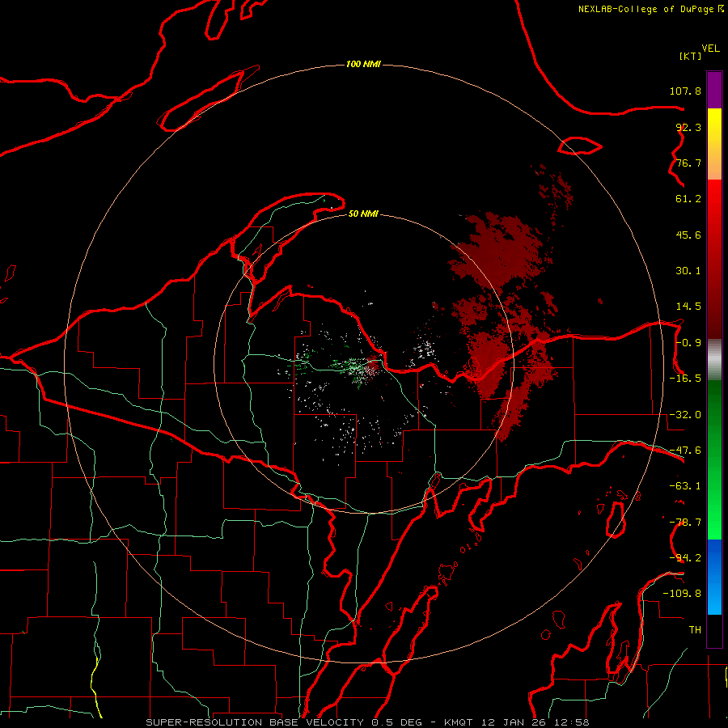Click the green-white echo cluster at radar center
The width and height of the screenshot is (728, 728).
pos(358,368)
